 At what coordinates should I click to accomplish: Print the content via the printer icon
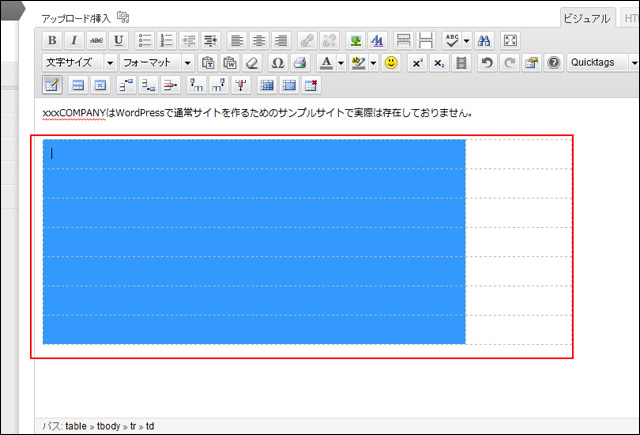300,63
